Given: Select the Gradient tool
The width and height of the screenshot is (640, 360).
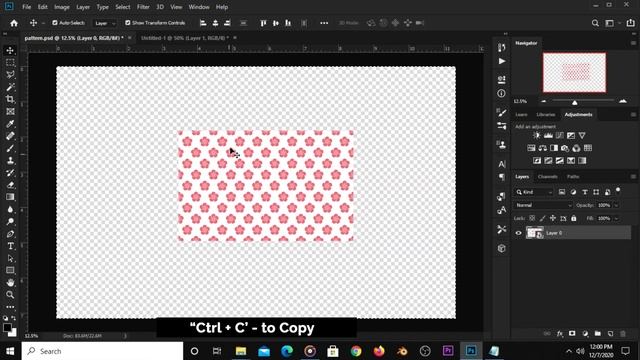Looking at the screenshot, I should click(x=10, y=197).
